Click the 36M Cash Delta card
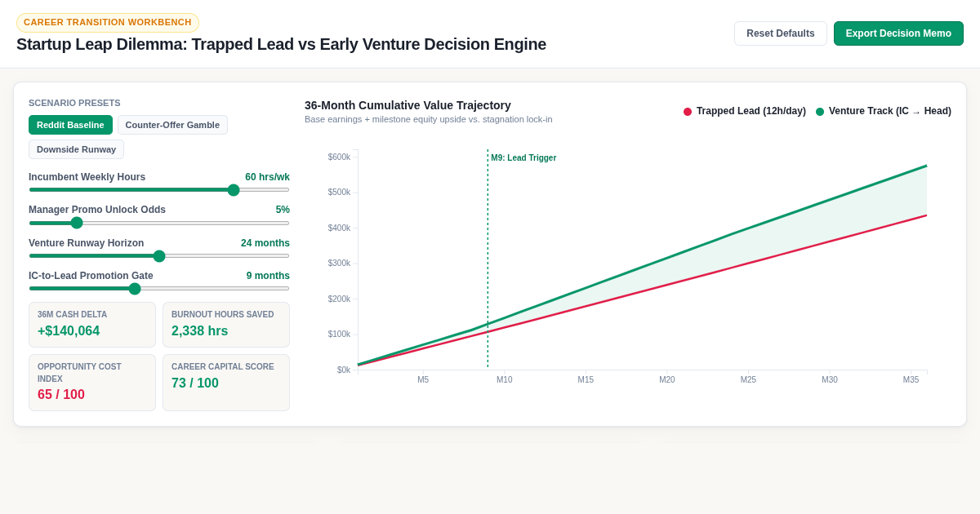 click(x=92, y=325)
